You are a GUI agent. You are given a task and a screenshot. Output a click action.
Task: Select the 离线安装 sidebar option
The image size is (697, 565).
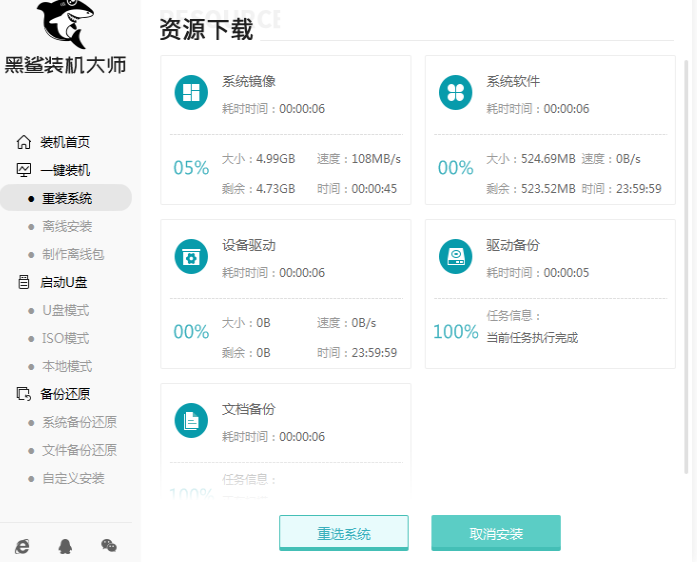click(67, 226)
